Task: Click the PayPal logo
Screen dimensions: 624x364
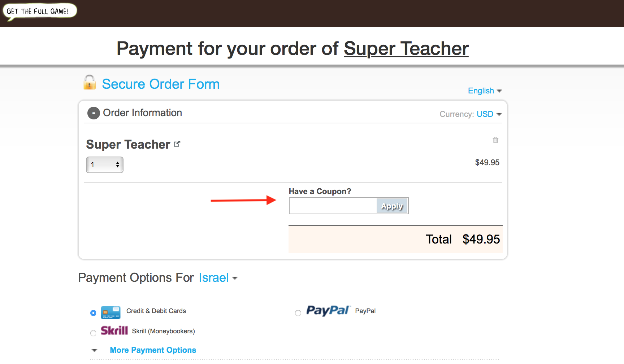Action: click(x=328, y=311)
